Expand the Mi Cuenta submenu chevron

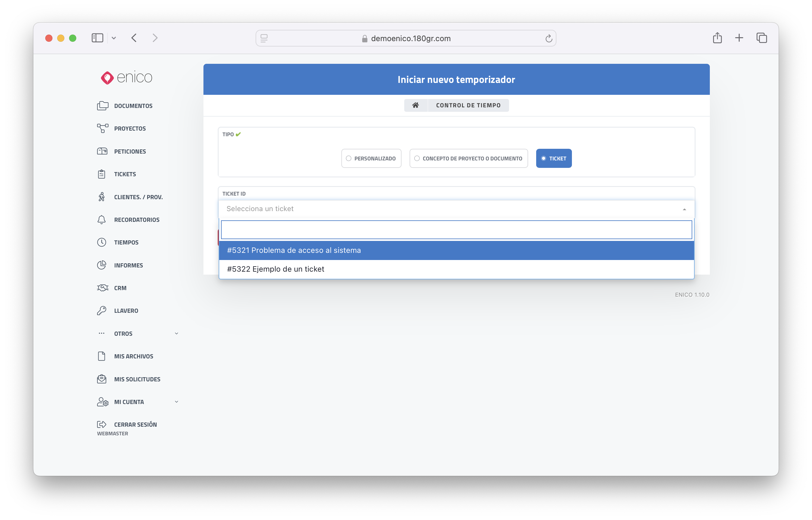[176, 402]
